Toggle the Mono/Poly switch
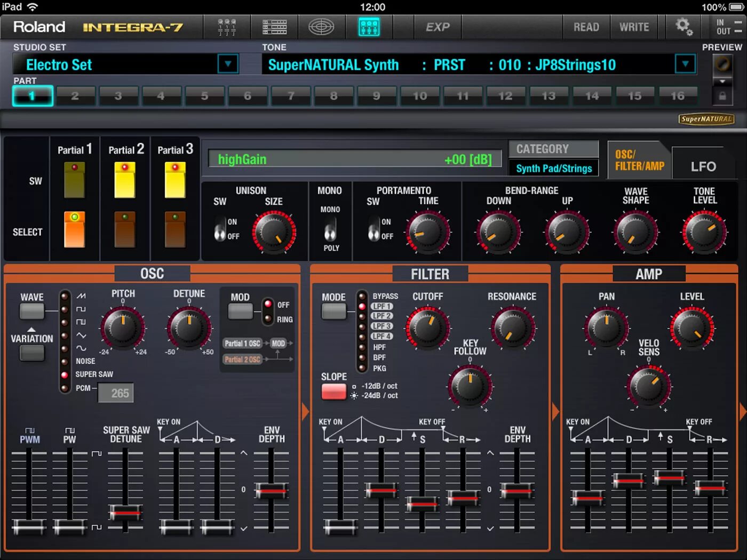The width and height of the screenshot is (747, 560). pyautogui.click(x=330, y=229)
